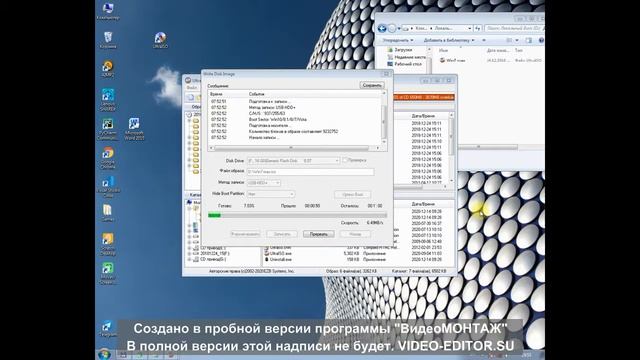
Task: Toggle the Проверка checkbox in Write Disk Image
Action: (345, 160)
